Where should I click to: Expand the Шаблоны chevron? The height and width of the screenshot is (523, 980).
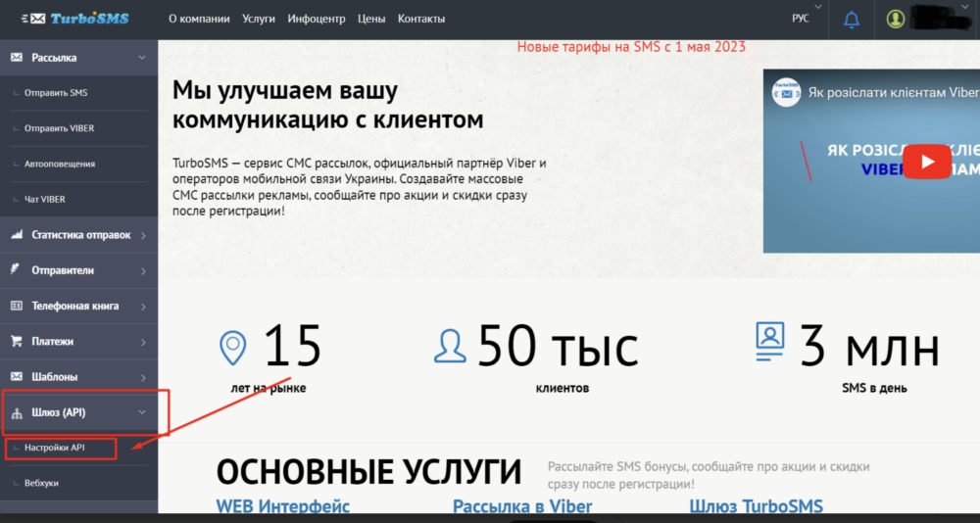[x=143, y=378]
